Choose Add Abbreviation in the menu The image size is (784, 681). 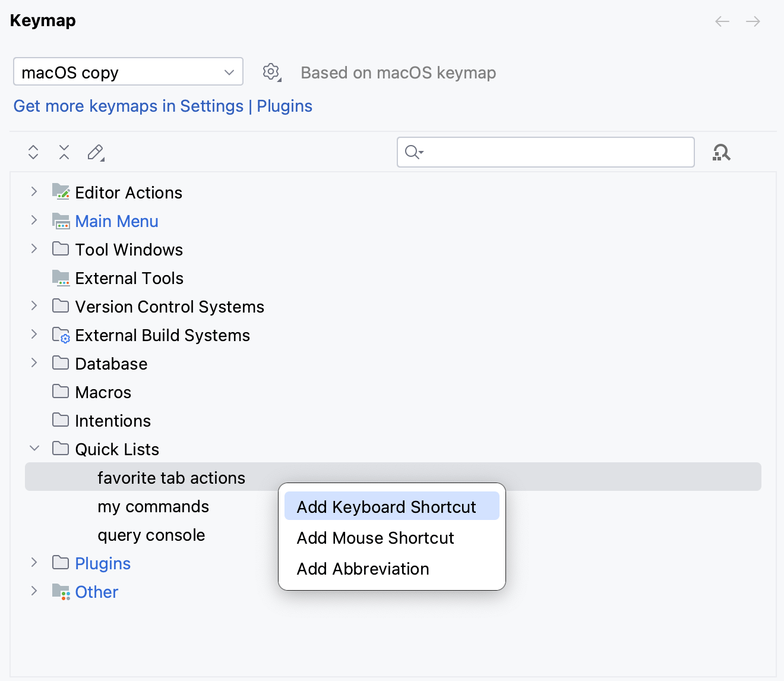362,569
